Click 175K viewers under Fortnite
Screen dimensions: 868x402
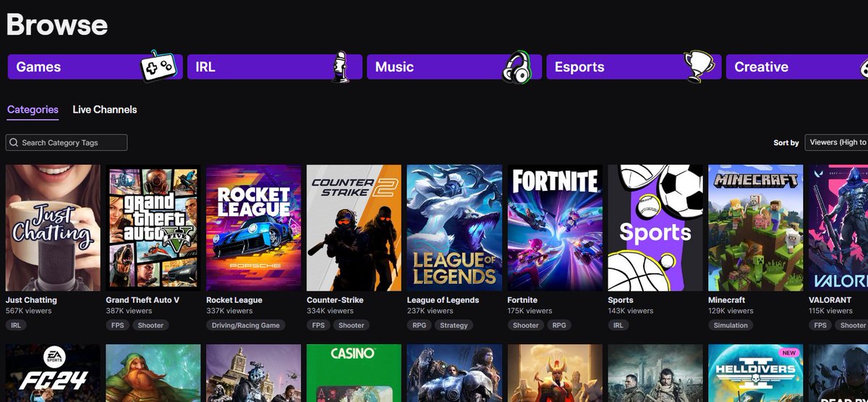tap(530, 311)
